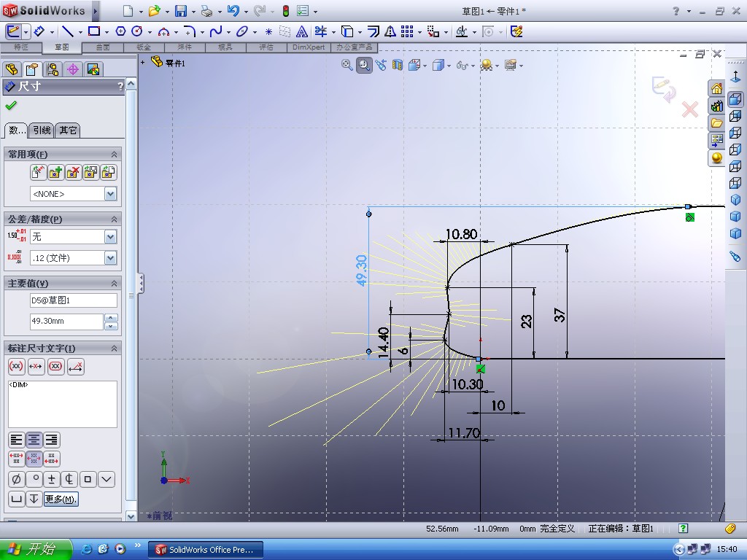747x560 pixels.
Task: Toggle left-justify dimension text
Action: pyautogui.click(x=16, y=440)
